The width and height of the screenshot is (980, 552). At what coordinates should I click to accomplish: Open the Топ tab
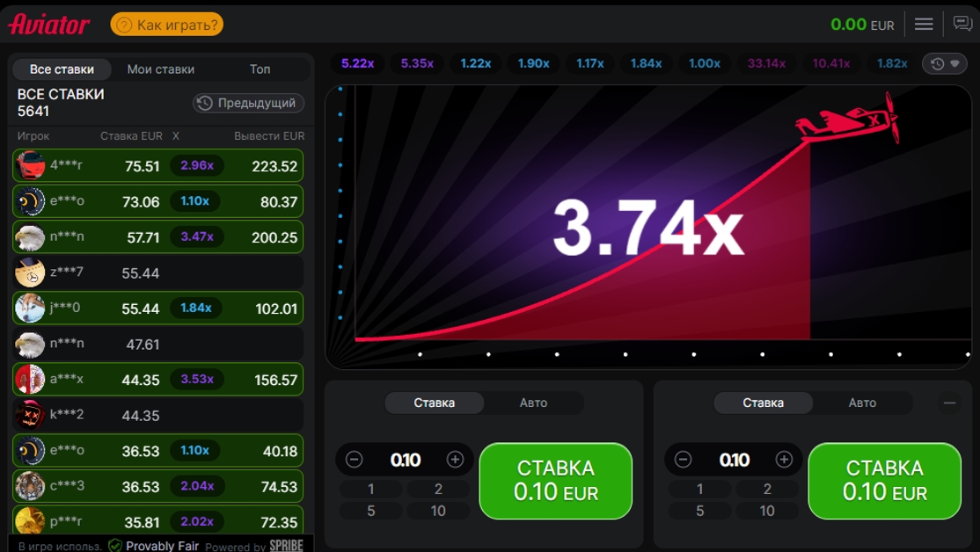pos(260,69)
